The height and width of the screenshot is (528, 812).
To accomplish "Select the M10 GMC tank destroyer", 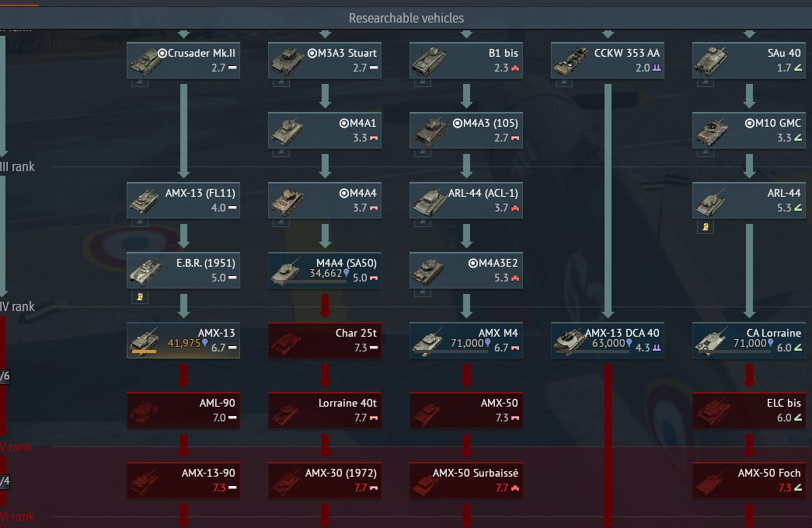I will tap(749, 130).
